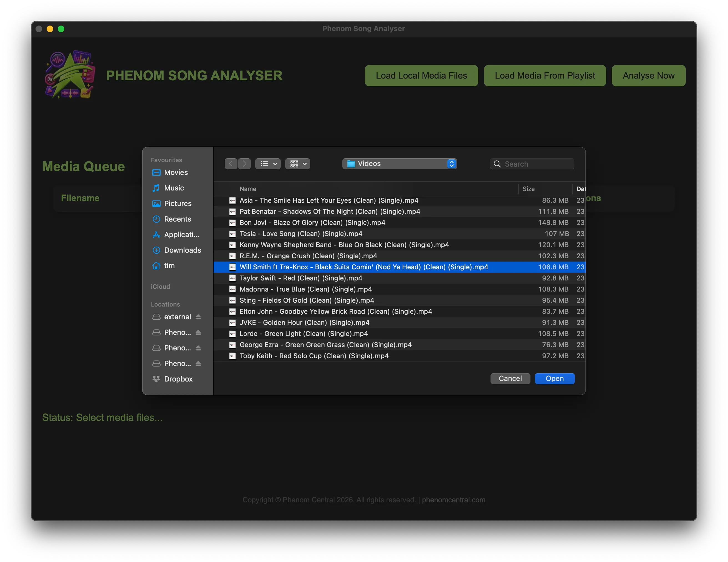Image resolution: width=728 pixels, height=562 pixels.
Task: Click the Analyse Now button
Action: pos(648,76)
